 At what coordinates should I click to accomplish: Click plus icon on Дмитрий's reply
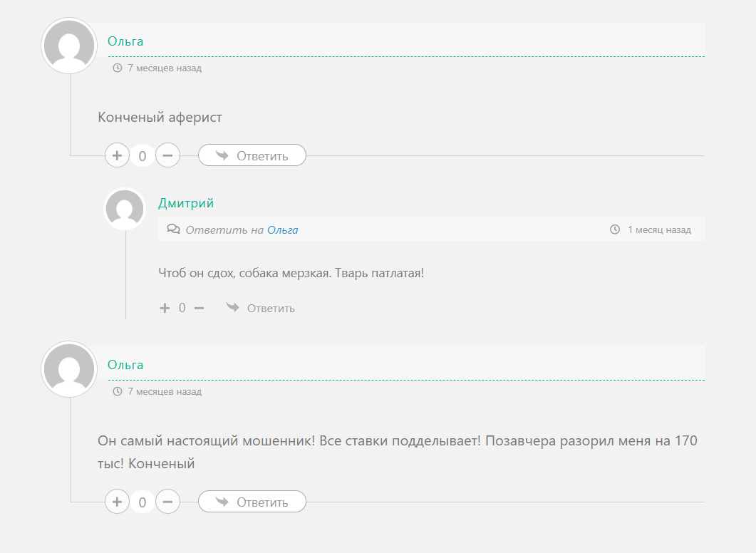[x=165, y=308]
